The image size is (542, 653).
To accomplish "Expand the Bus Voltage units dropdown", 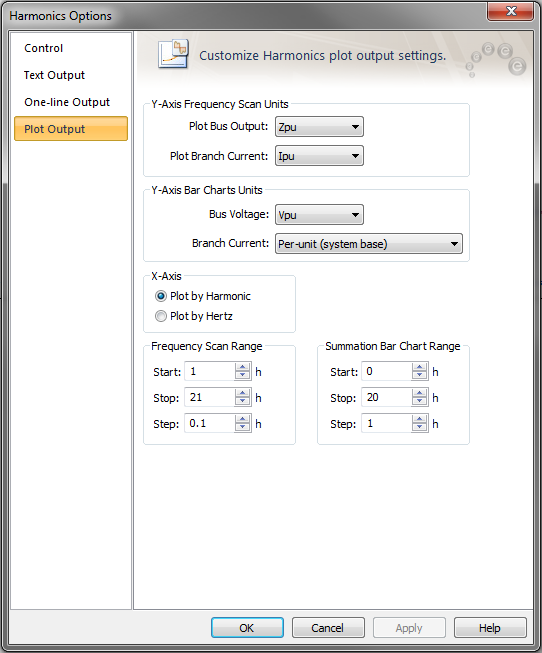I will point(319,215).
